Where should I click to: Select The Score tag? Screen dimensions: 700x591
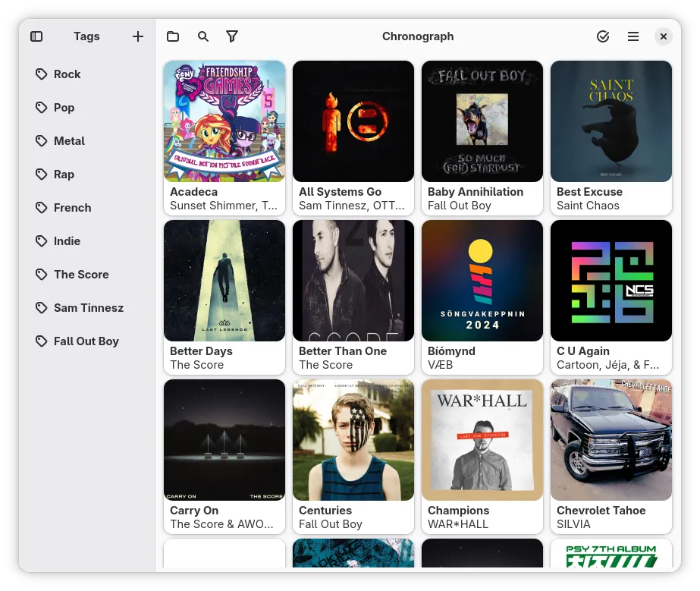[87, 275]
